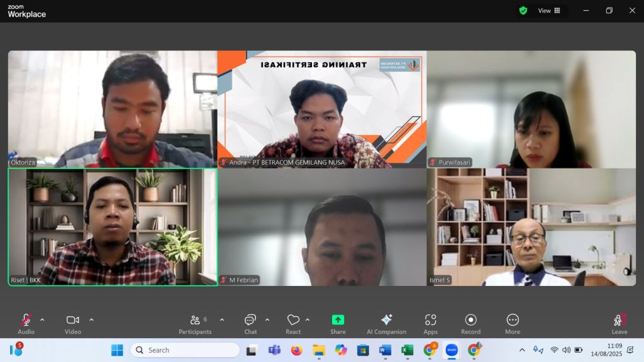Click the green meeting security shield

[523, 11]
